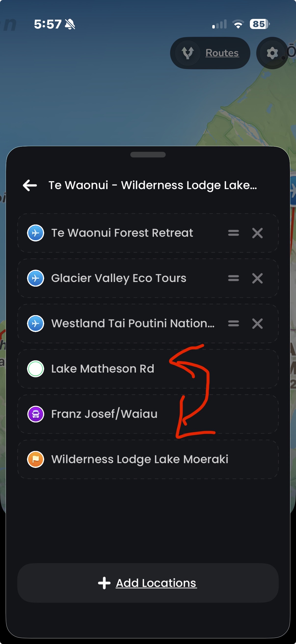Open the Routes link
This screenshot has height=644, width=296.
[222, 53]
